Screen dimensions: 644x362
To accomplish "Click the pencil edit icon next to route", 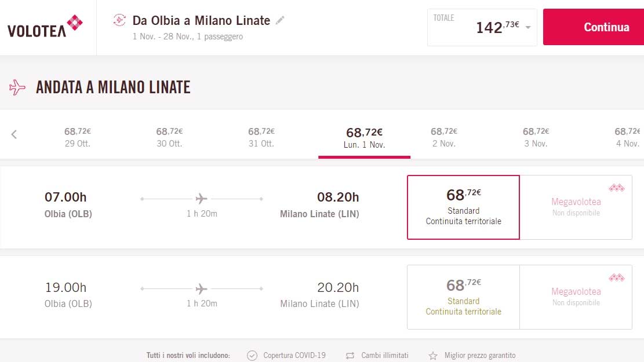I will [x=280, y=20].
